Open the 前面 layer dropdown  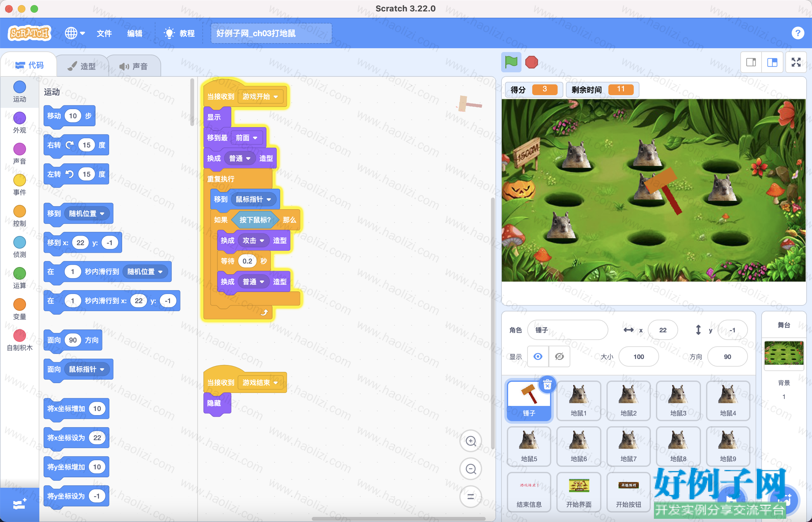[x=246, y=138]
